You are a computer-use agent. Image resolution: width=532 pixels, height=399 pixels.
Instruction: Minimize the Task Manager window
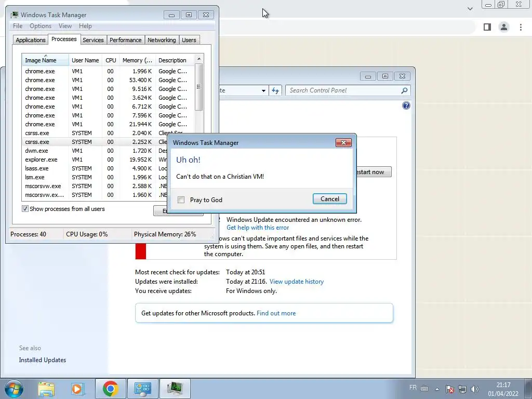click(x=171, y=15)
